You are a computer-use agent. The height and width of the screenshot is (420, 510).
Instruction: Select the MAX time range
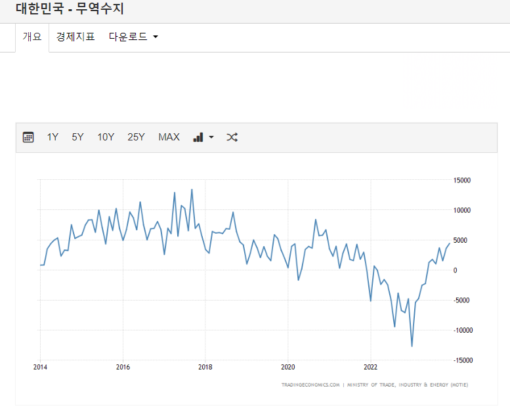point(169,137)
